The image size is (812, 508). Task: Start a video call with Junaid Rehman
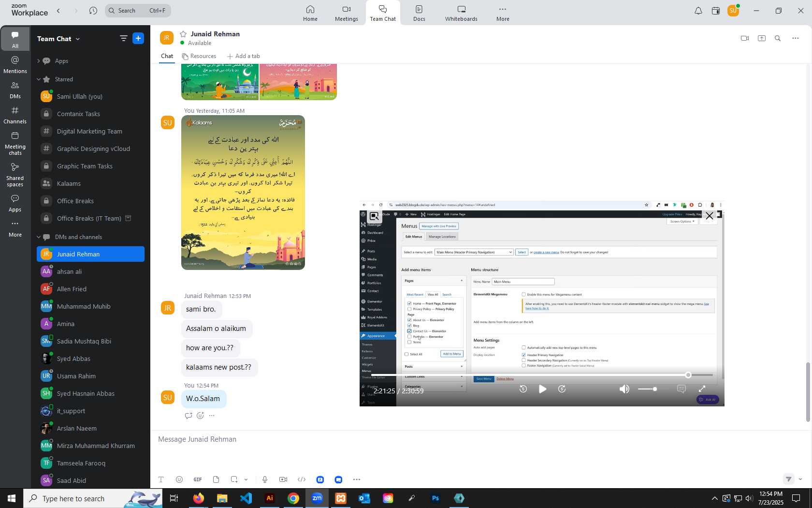(745, 38)
